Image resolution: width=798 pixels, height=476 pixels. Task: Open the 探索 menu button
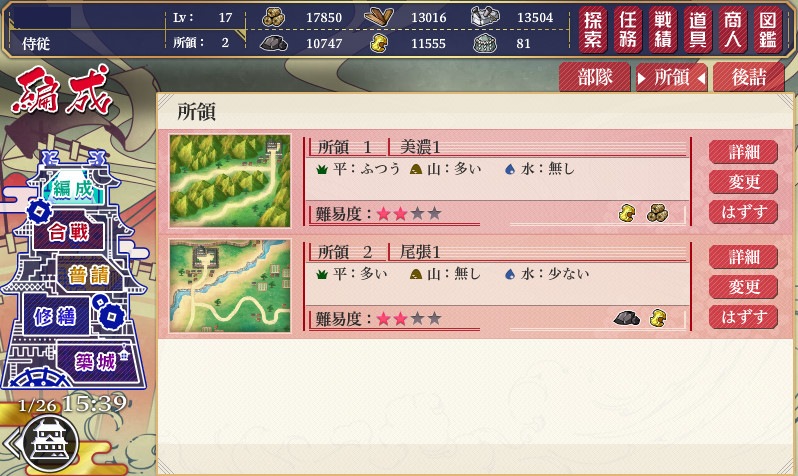click(x=593, y=30)
